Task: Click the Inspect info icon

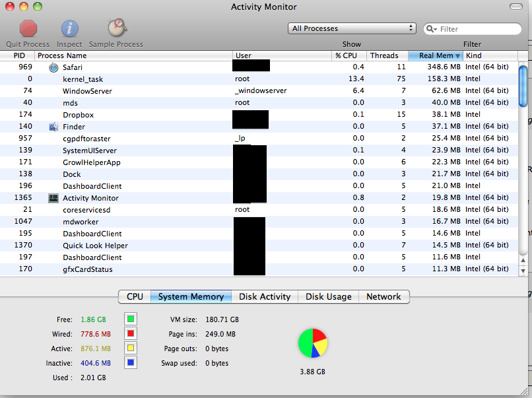Action: [x=69, y=28]
